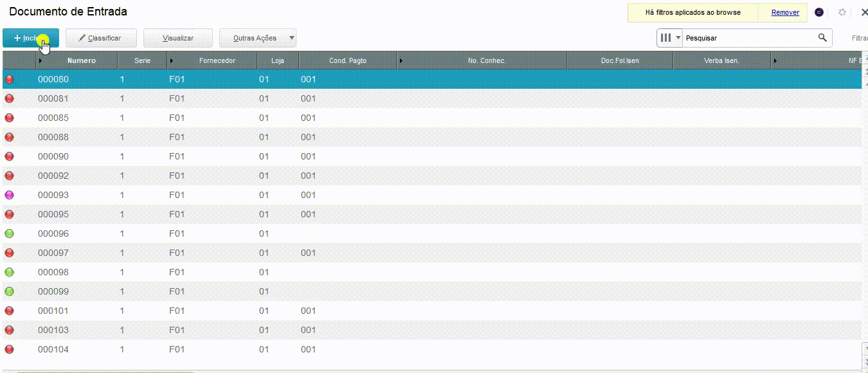The image size is (868, 373).
Task: Select document number 000095
Action: point(53,214)
